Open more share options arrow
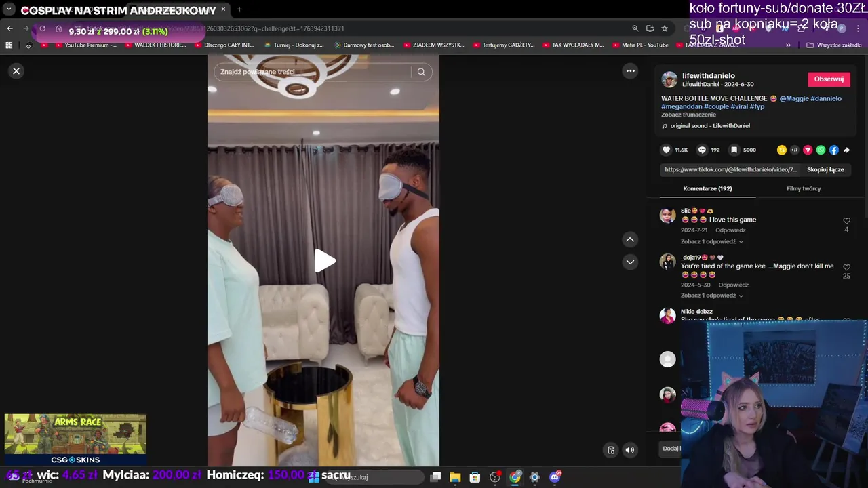 tap(846, 150)
